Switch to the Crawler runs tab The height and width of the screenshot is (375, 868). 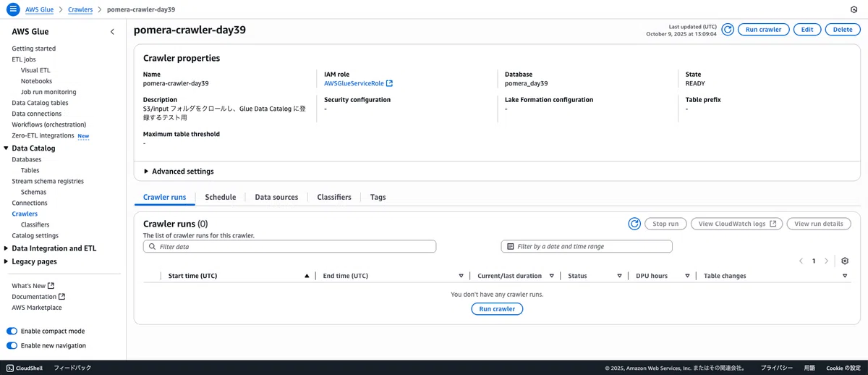(164, 197)
